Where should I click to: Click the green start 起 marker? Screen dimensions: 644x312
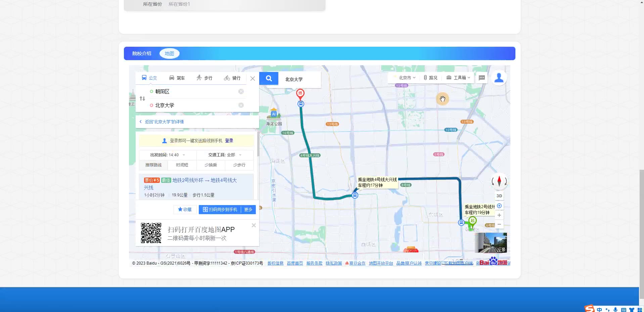coord(472,222)
